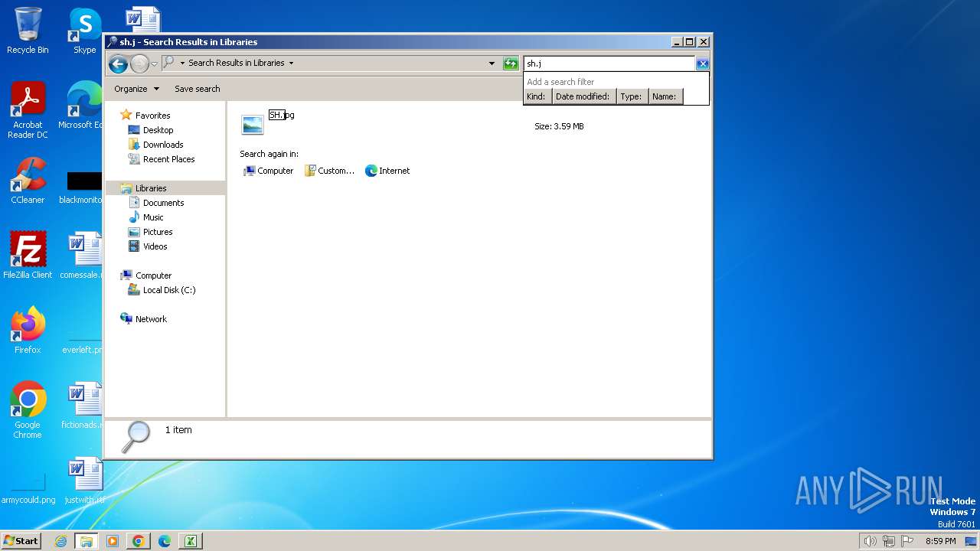980x551 pixels.
Task: Open the address bar history dropdown
Action: pos(492,64)
